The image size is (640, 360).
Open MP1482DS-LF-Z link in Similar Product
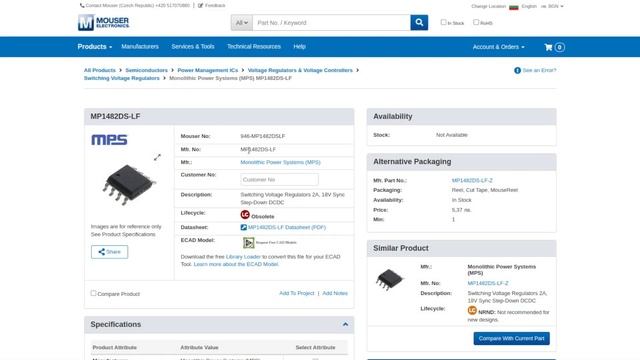pos(488,283)
